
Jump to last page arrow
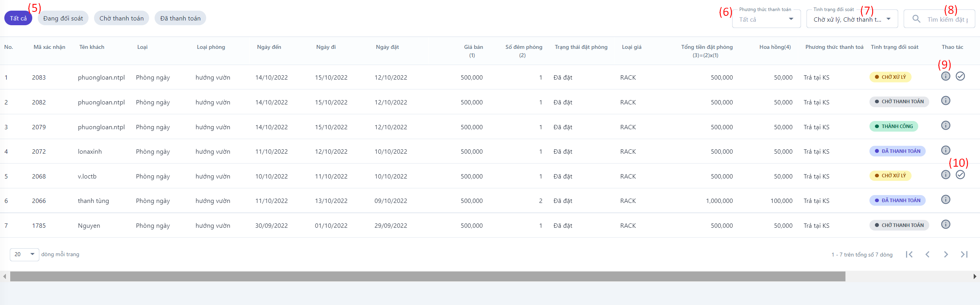(x=964, y=255)
